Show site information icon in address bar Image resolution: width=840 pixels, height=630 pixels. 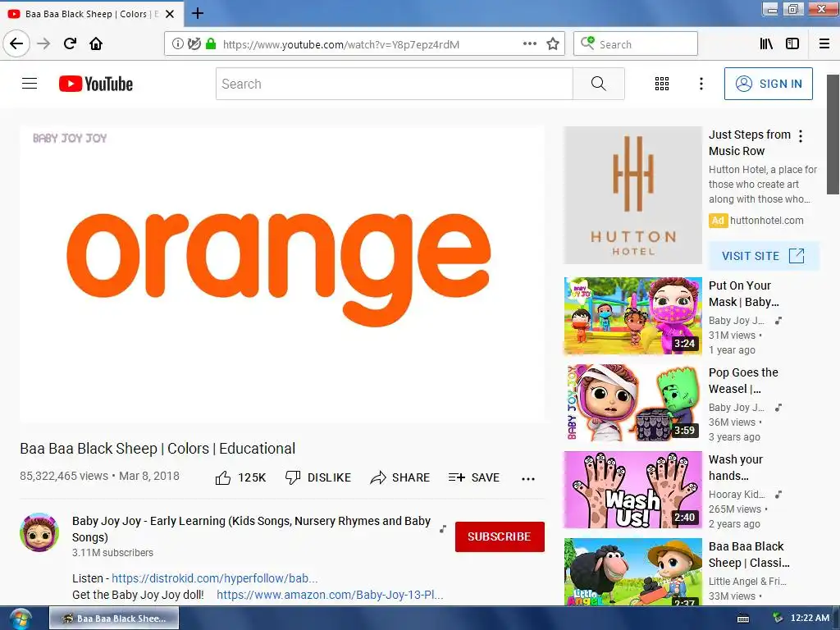[x=178, y=44]
